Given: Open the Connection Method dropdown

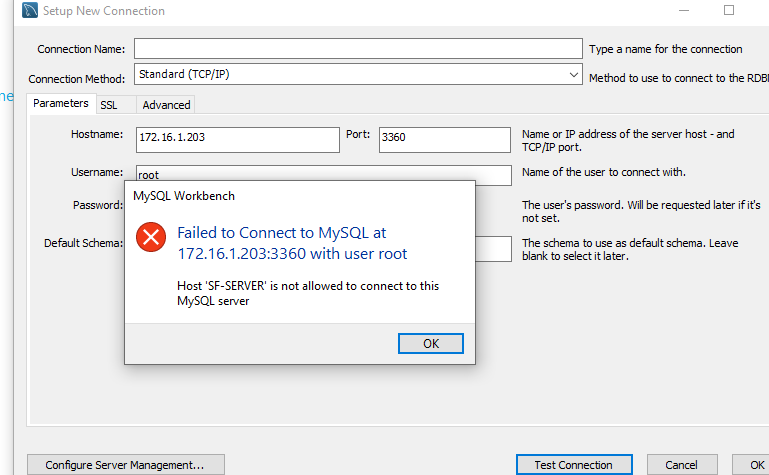Looking at the screenshot, I should coord(358,74).
